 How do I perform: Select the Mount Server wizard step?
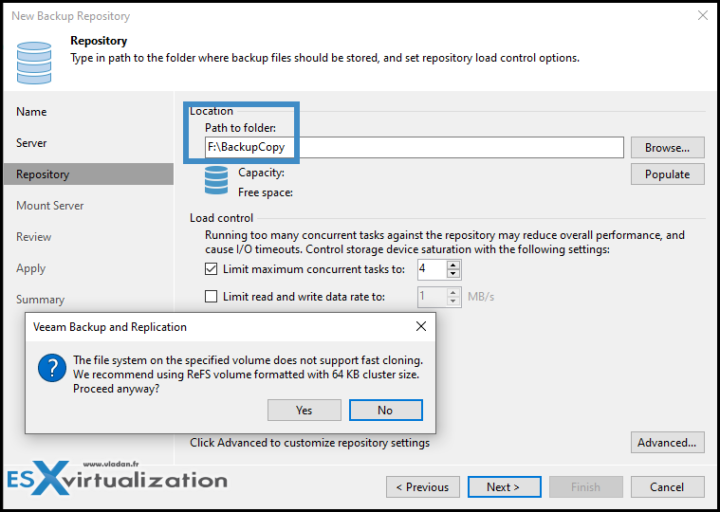pyautogui.click(x=50, y=205)
